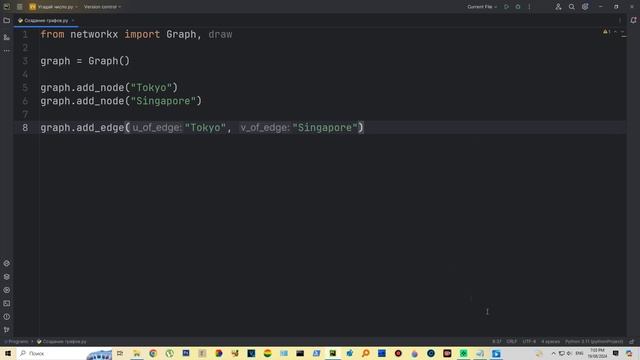Open IDE settings gear icon
640x360 pixels.
click(x=585, y=7)
